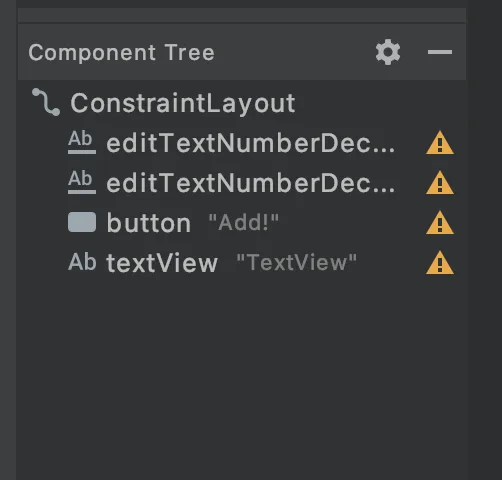Click warning icon on second editTextNumberDec row
Screen dimensions: 502x480
(x=440, y=183)
